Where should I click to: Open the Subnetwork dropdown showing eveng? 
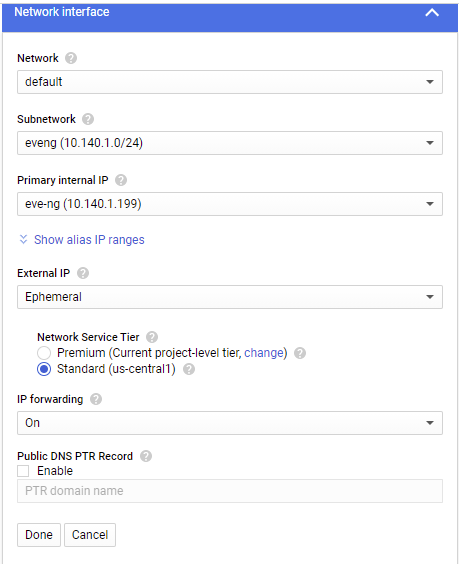tap(230, 143)
